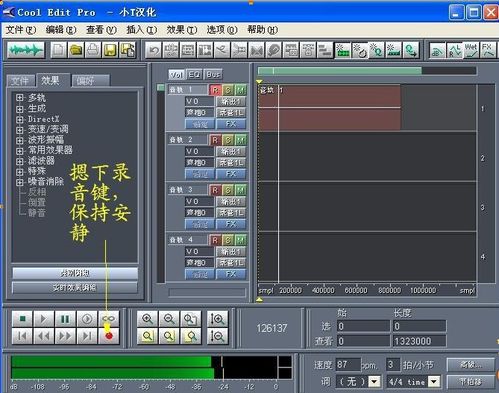Switch to the EQ tab of track controls
This screenshot has height=393, width=499.
[x=194, y=75]
